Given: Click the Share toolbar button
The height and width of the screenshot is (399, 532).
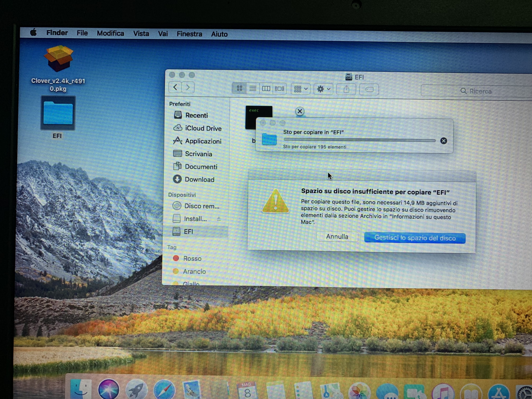Looking at the screenshot, I should coord(346,89).
